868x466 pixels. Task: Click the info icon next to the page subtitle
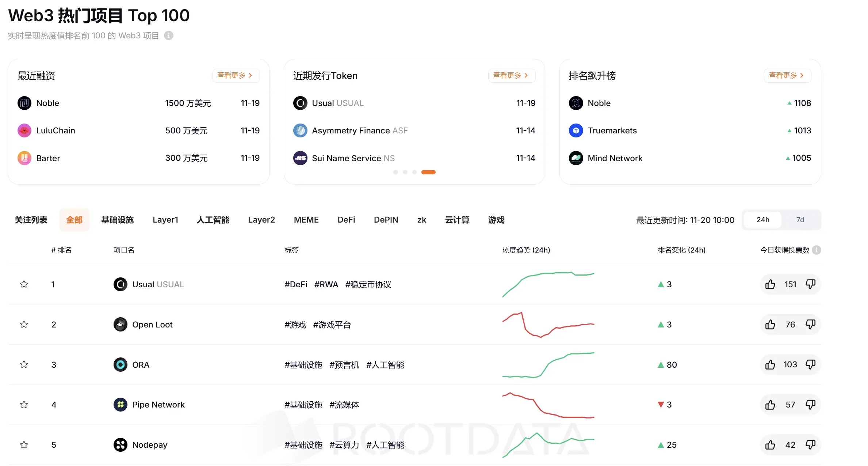(168, 35)
